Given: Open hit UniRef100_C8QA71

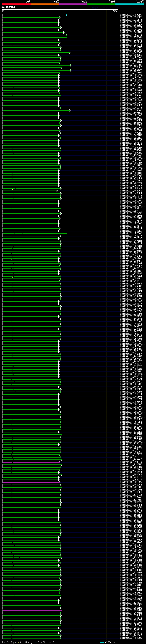Looking at the screenshot, I should click(x=131, y=502).
